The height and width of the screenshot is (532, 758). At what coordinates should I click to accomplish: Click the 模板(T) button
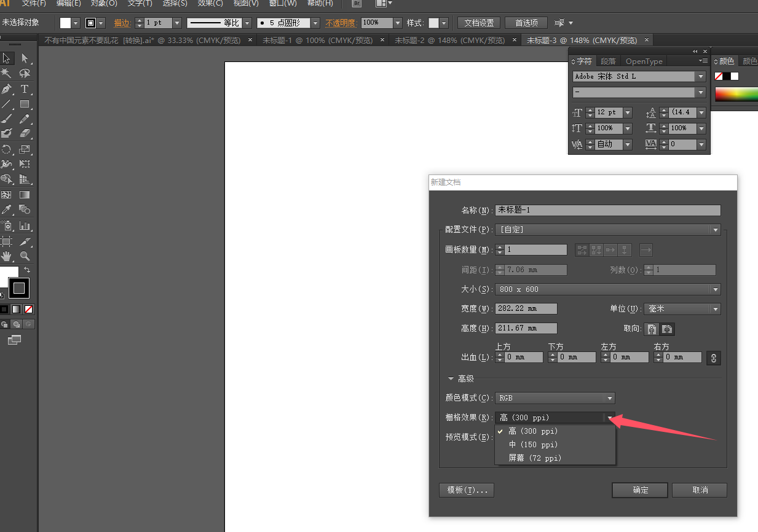466,490
